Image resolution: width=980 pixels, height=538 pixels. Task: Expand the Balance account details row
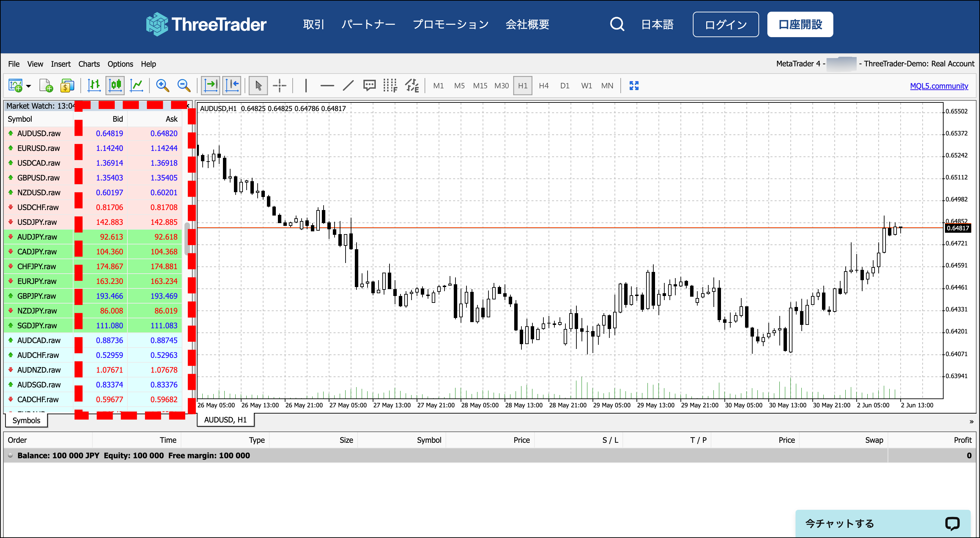(x=11, y=455)
